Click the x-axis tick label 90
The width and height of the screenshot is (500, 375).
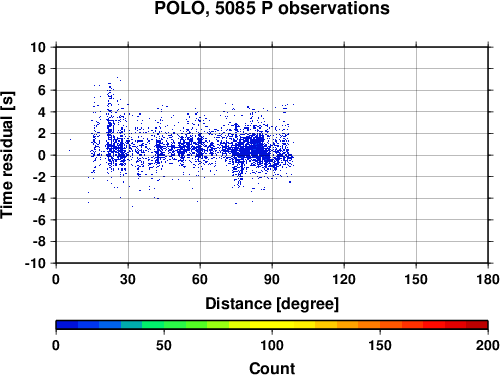tap(272, 279)
